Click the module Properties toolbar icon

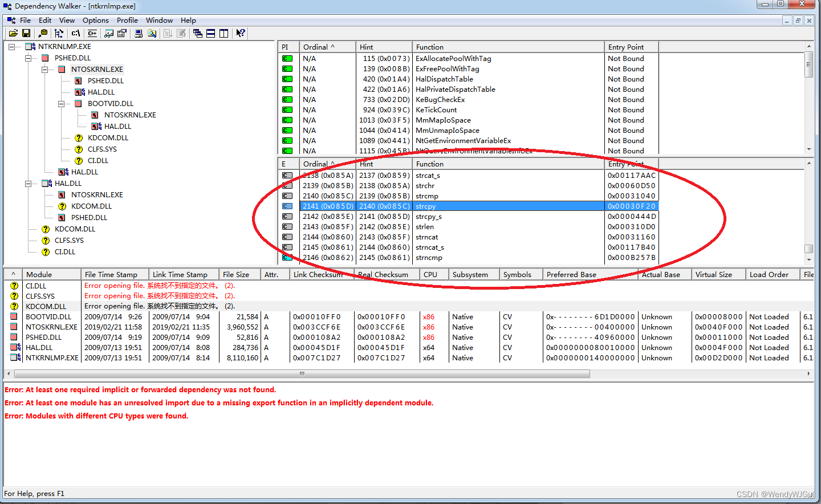point(122,34)
